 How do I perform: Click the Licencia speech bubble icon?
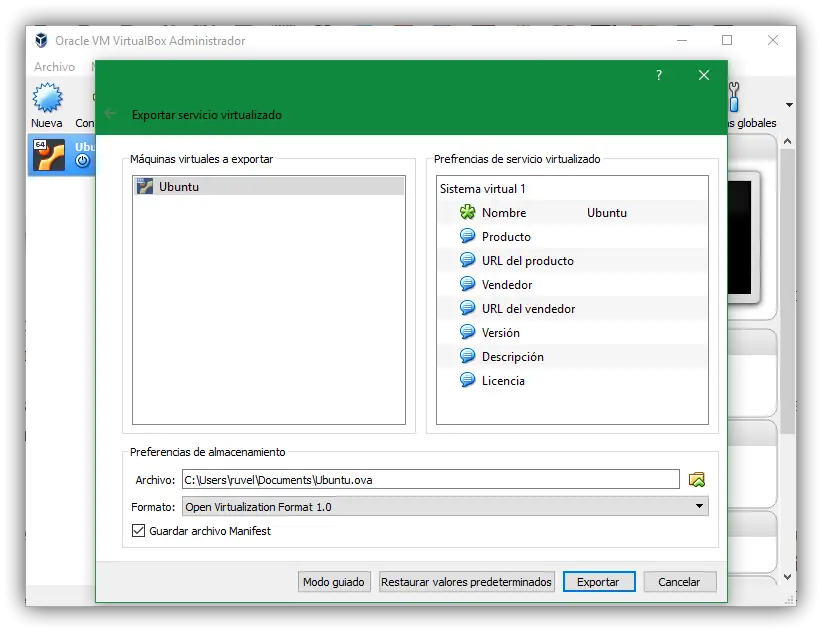467,380
